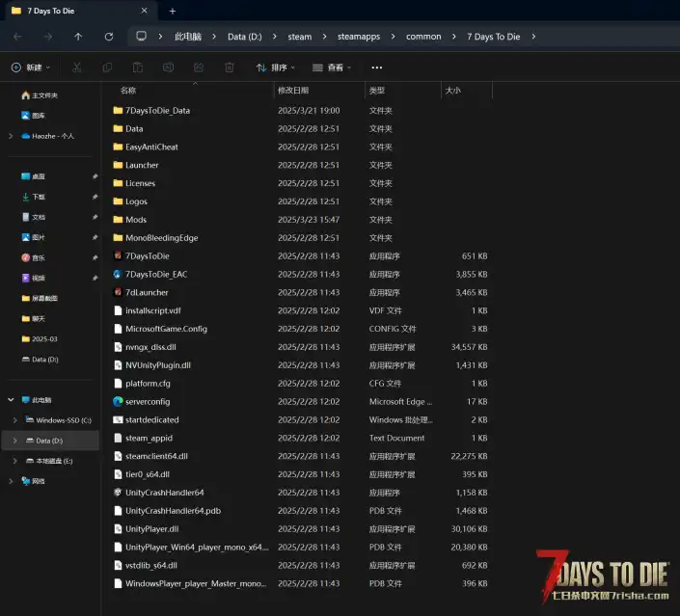Open the See more (three dots) menu

377,67
